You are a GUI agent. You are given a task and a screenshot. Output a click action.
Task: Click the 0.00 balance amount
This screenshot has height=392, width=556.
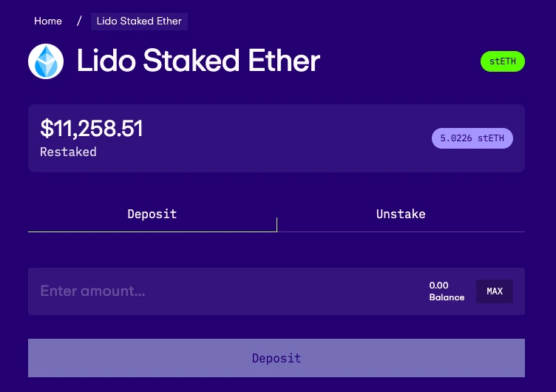coord(438,285)
